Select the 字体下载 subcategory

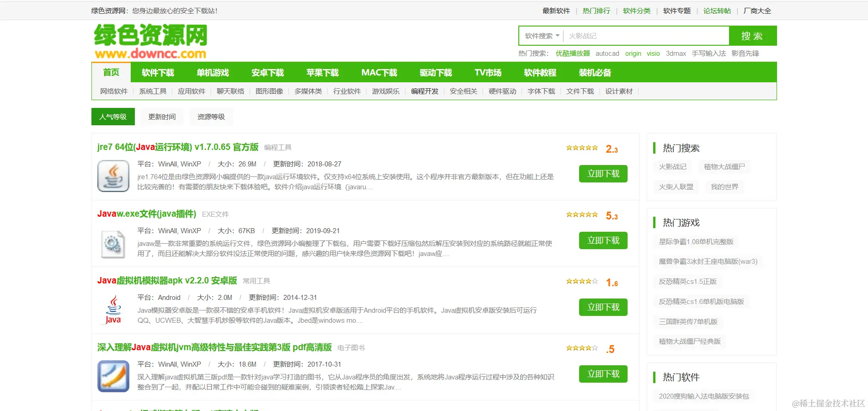(541, 91)
